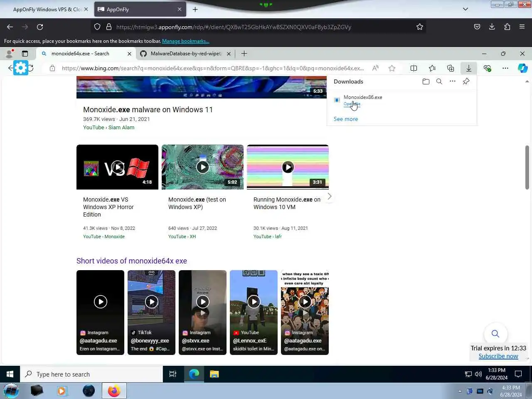Click See more in Downloads panel
532x399 pixels.
coord(346,119)
